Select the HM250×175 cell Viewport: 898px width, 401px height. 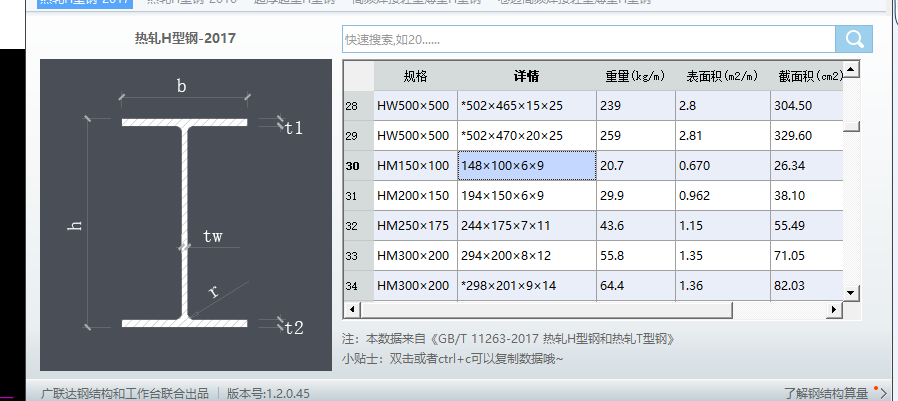(416, 226)
